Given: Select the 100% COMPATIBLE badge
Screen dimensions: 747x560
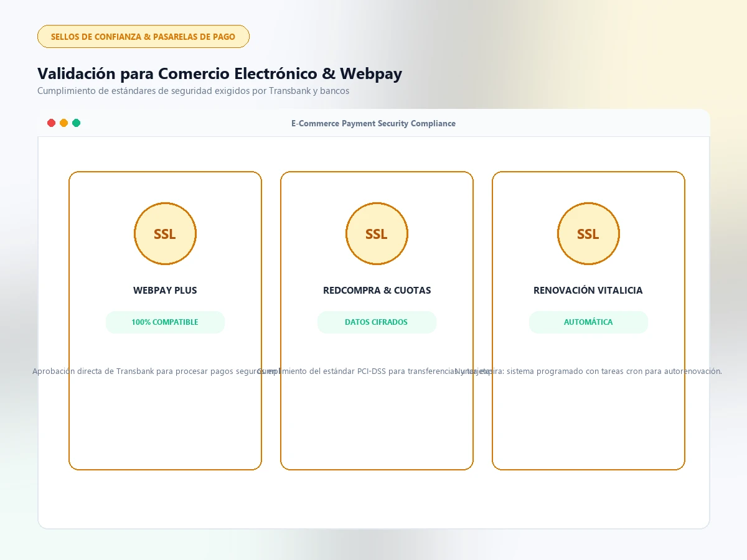Looking at the screenshot, I should tap(165, 322).
